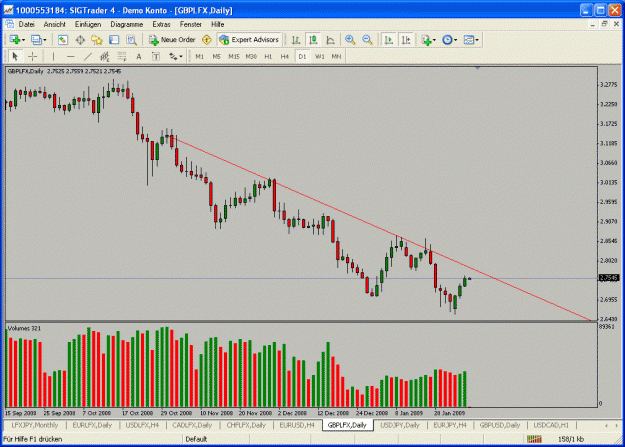This screenshot has width=625, height=447.
Task: Open the Fenster menu
Action: [191, 24]
